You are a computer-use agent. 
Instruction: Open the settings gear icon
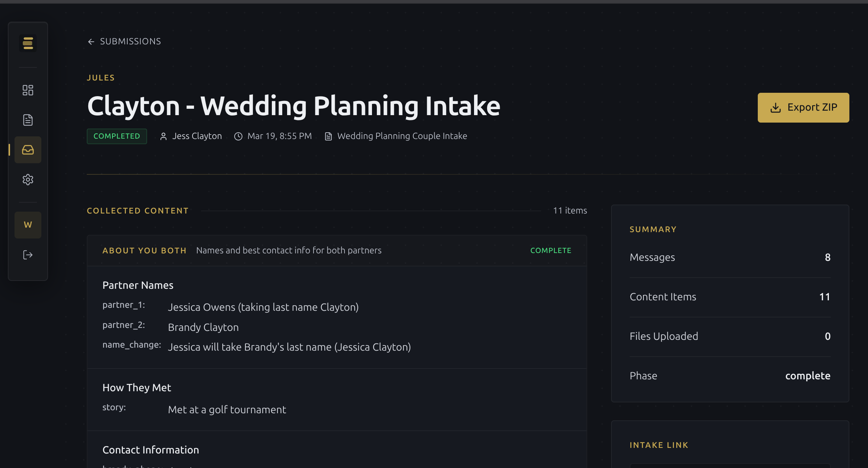pyautogui.click(x=28, y=180)
